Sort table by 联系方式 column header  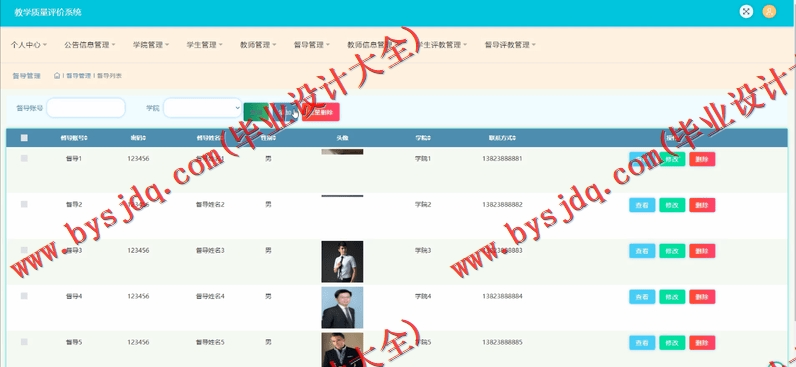click(502, 138)
